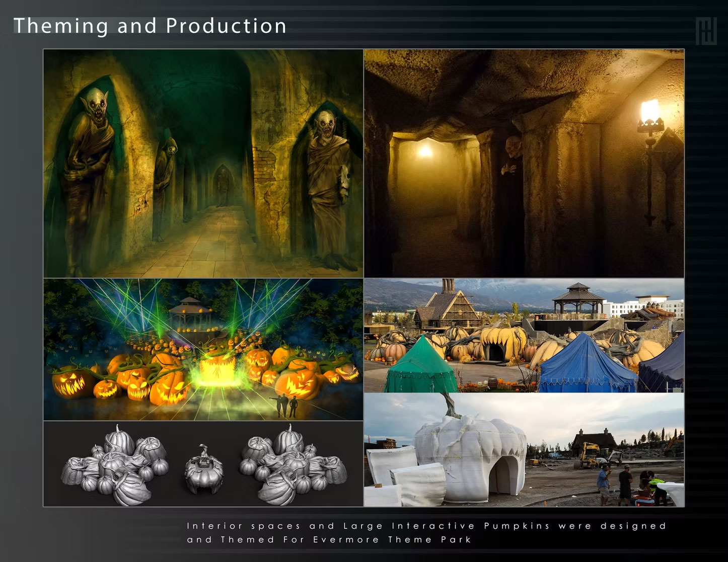Select the pumpkin village photo with tents
The width and height of the screenshot is (728, 562).
524,336
